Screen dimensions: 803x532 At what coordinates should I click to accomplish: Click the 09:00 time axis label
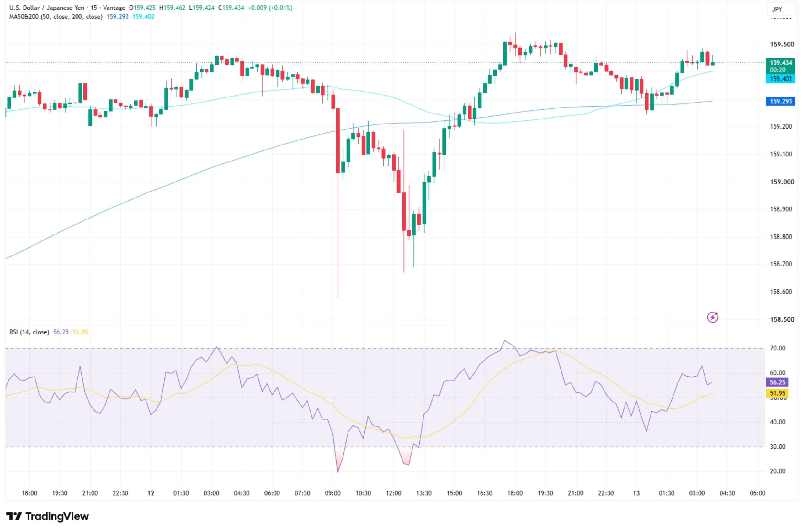click(x=332, y=493)
